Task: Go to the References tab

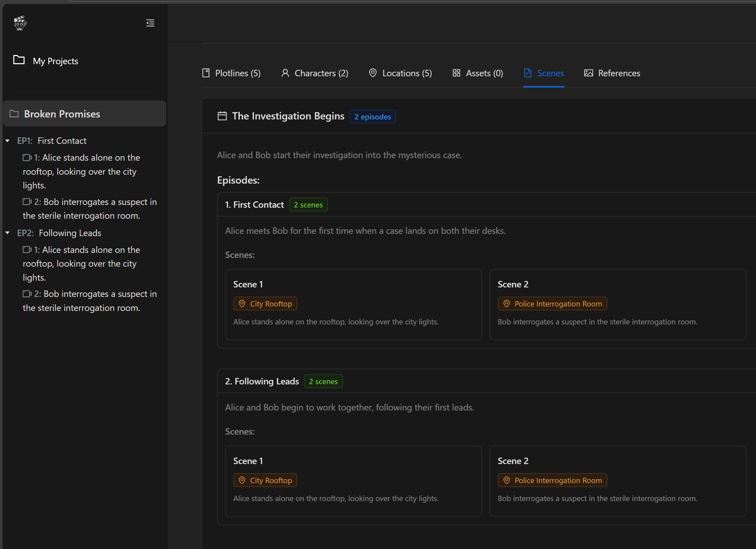Action: pos(612,73)
